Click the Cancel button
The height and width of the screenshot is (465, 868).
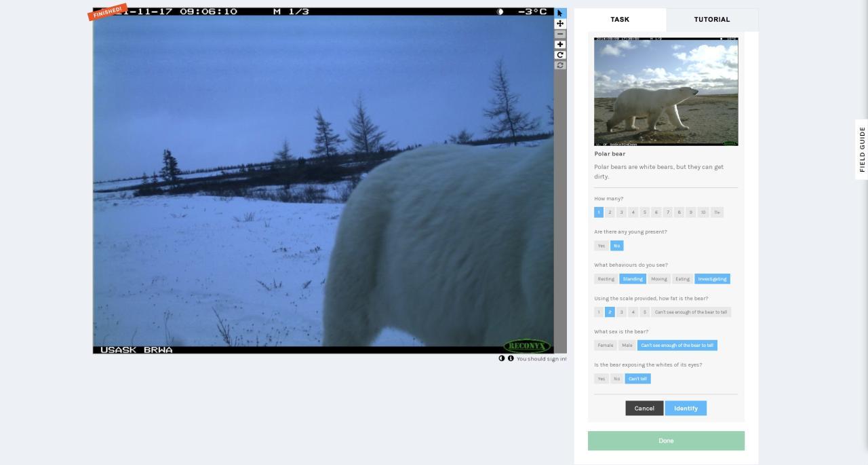(644, 408)
